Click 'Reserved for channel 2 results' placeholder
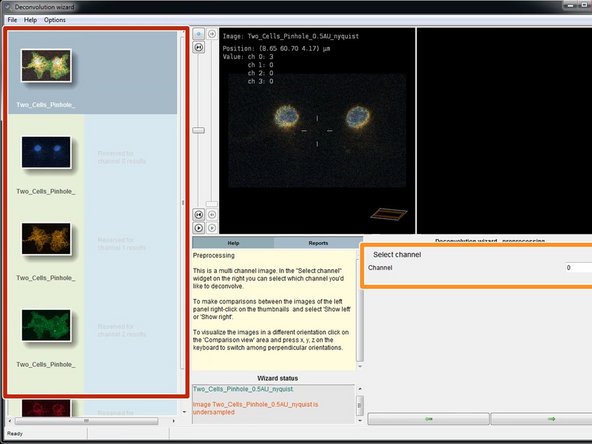 (x=122, y=330)
